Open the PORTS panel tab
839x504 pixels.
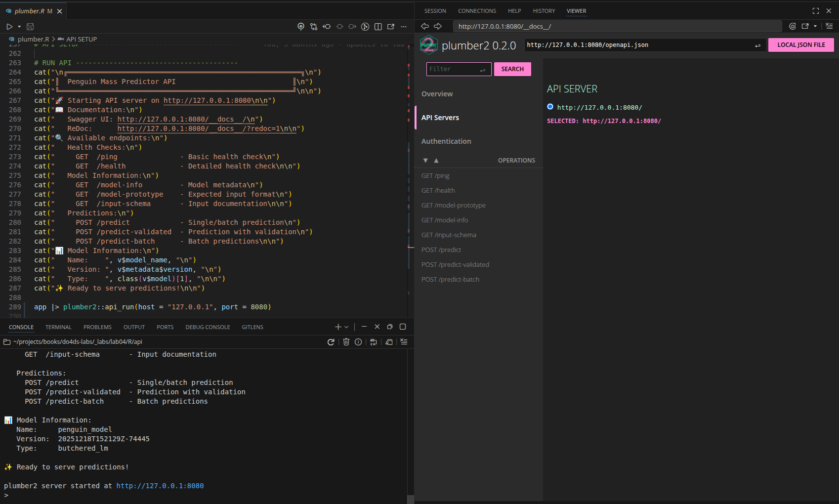pyautogui.click(x=165, y=327)
